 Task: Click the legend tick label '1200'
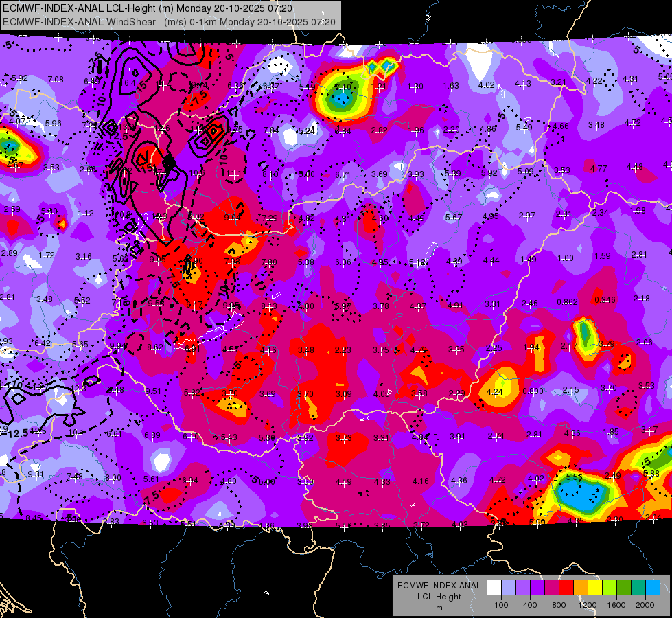[587, 605]
